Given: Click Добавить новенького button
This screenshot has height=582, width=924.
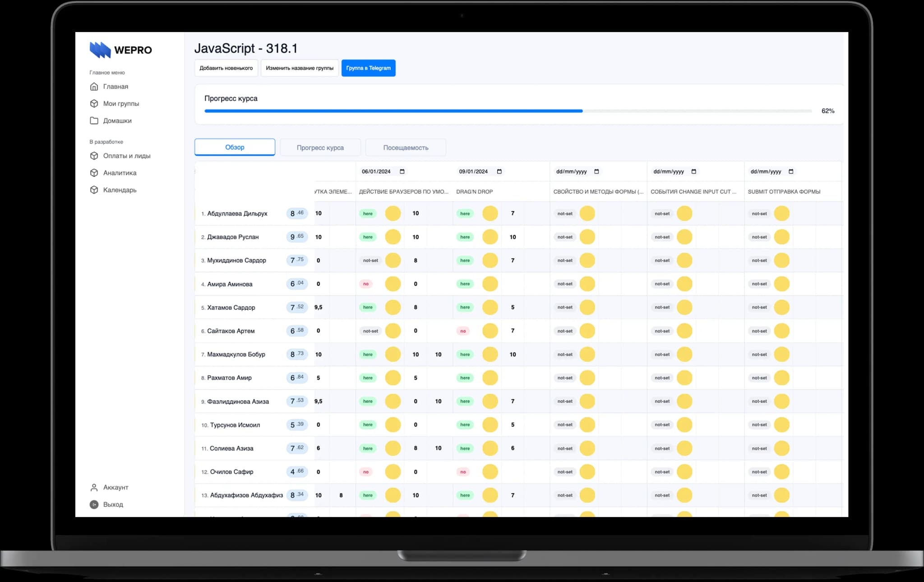Looking at the screenshot, I should [226, 68].
